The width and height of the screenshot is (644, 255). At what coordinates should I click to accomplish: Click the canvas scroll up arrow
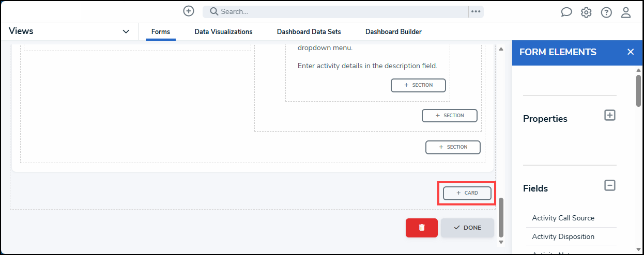pos(500,49)
